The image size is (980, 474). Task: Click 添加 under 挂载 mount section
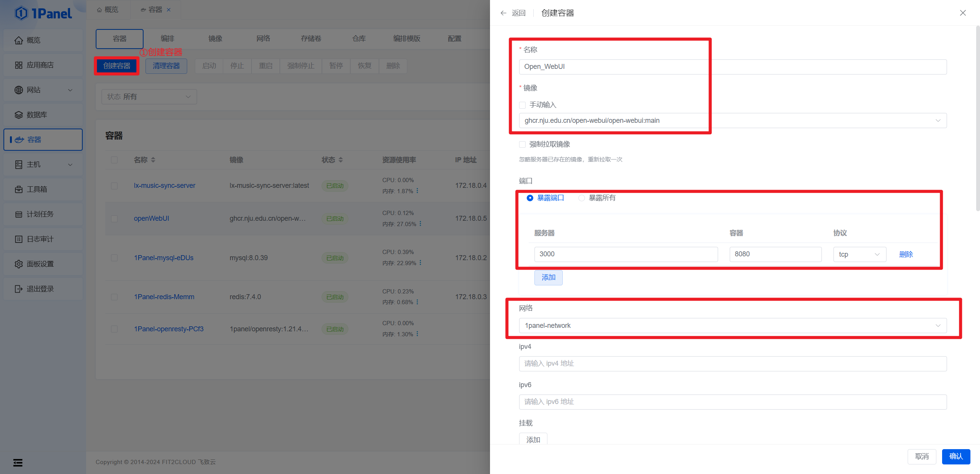533,439
